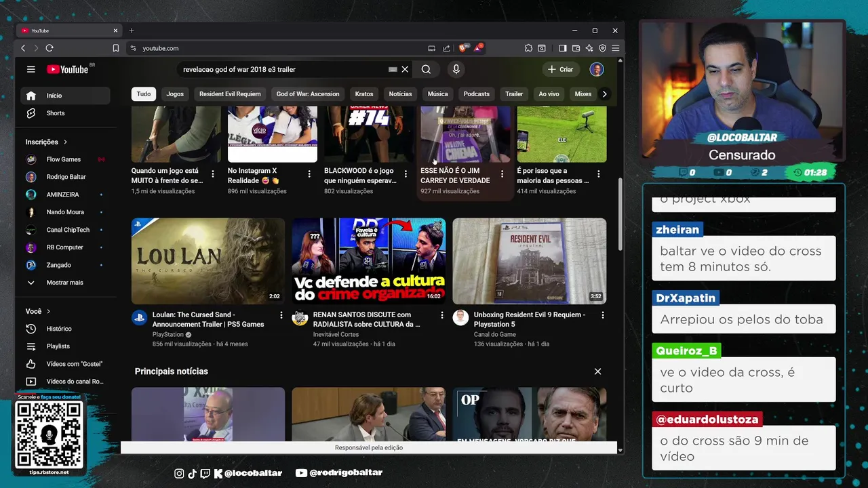Open Início in the sidebar
Viewport: 868px width, 488px height.
pos(65,96)
